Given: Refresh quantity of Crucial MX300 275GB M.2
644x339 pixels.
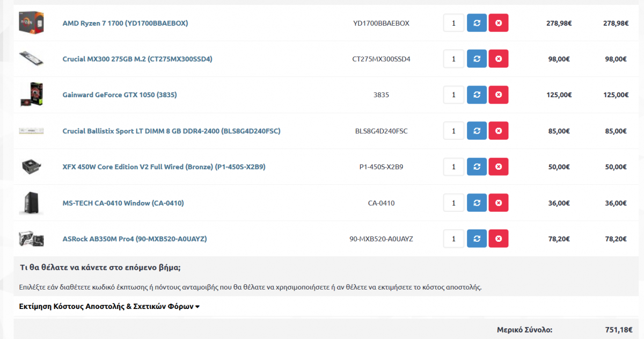Looking at the screenshot, I should coord(477,59).
